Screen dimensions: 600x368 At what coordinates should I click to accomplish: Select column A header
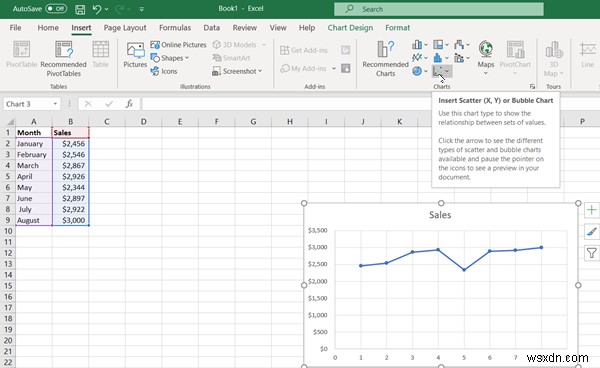34,122
